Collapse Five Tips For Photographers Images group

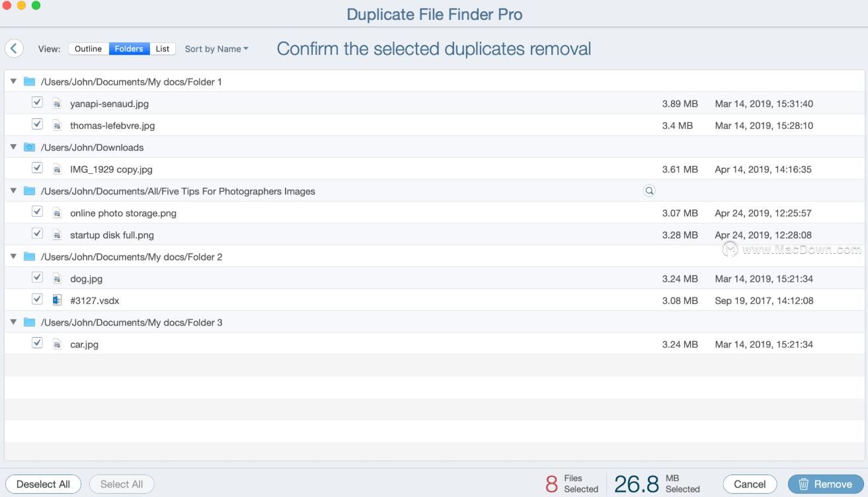13,190
